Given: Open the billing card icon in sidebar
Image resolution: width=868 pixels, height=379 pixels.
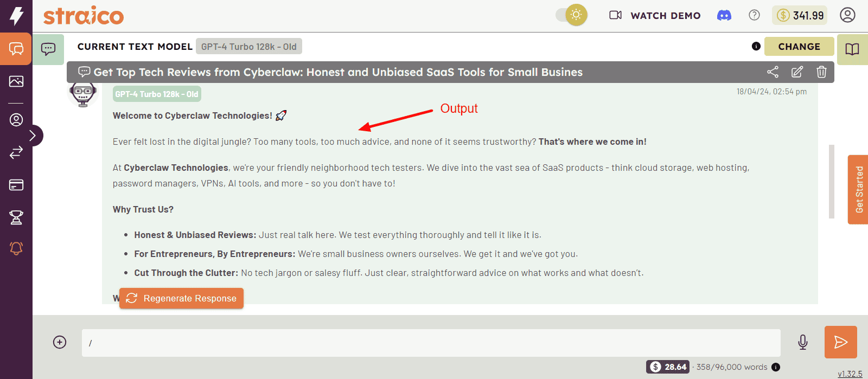Looking at the screenshot, I should (16, 185).
